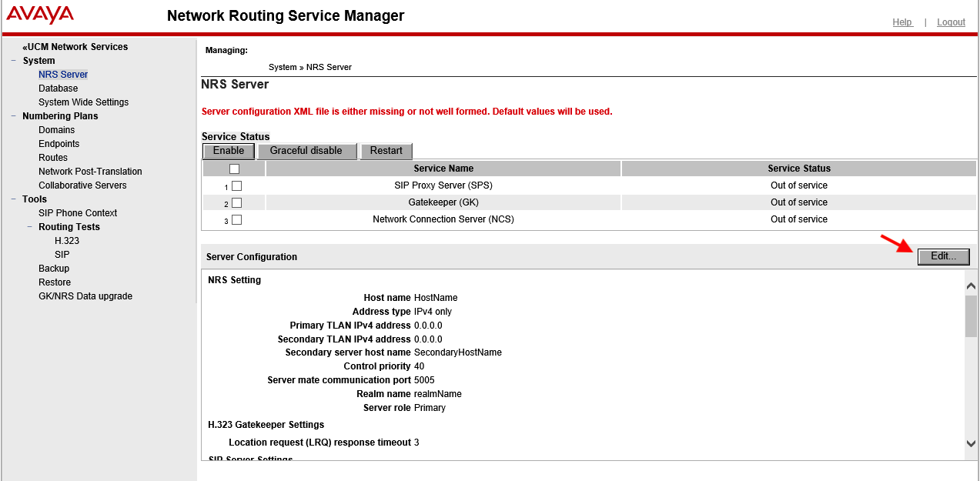Screen dimensions: 980x481
Task: Click the HostName value
Action: pyautogui.click(x=436, y=298)
